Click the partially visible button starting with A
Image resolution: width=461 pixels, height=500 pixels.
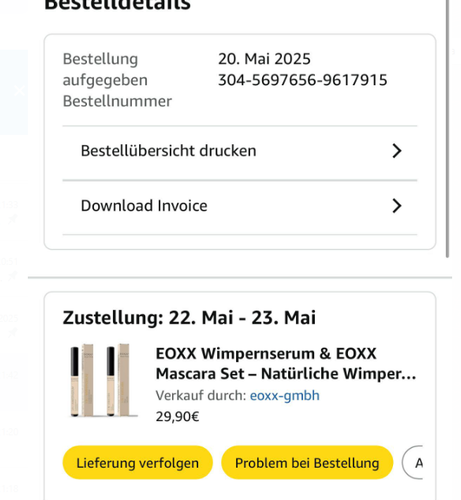pos(413,463)
